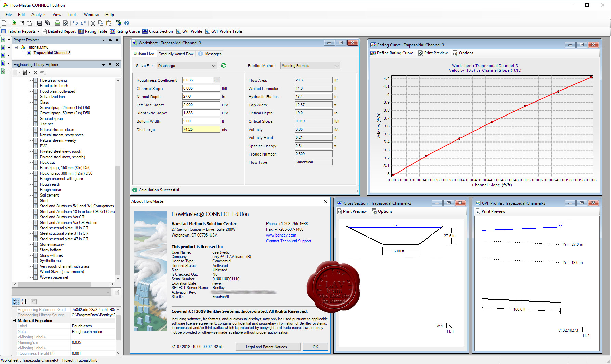This screenshot has width=611, height=364.
Task: Open GVF Profile from toolbar
Action: click(189, 31)
